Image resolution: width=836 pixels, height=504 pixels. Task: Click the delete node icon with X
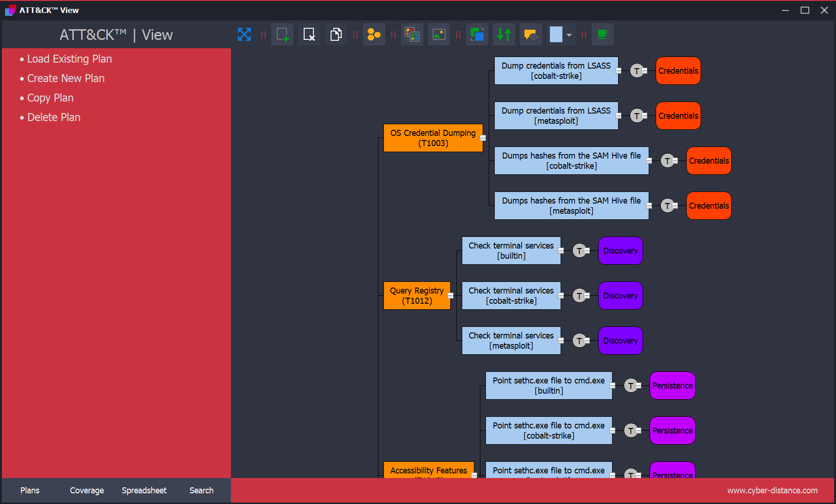[309, 34]
